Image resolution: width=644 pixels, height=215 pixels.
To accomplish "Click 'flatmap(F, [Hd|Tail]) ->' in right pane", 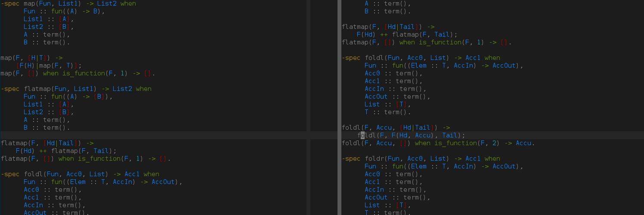I will coord(388,27).
